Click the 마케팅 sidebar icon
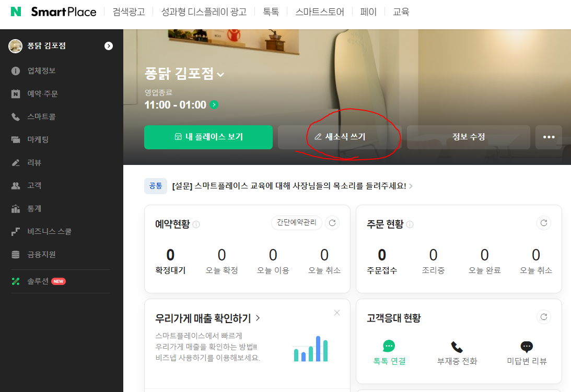The image size is (571, 392). pos(16,139)
